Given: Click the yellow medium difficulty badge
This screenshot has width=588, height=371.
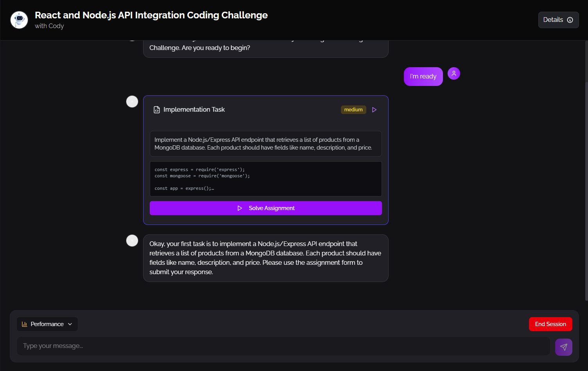Looking at the screenshot, I should (x=353, y=110).
